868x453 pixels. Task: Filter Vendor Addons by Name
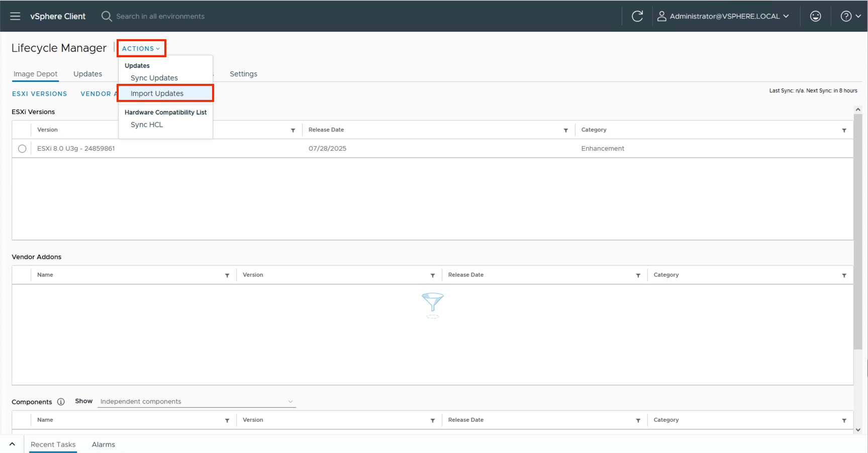(227, 275)
